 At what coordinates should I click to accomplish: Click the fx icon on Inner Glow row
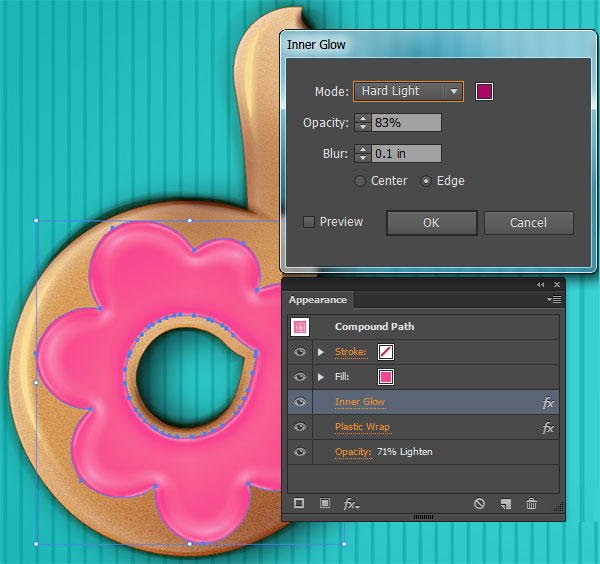point(548,403)
